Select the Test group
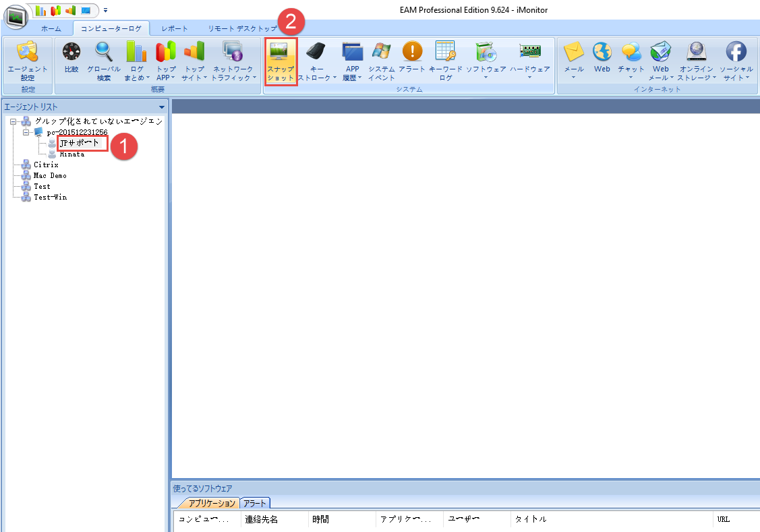This screenshot has height=532, width=760. coord(42,187)
